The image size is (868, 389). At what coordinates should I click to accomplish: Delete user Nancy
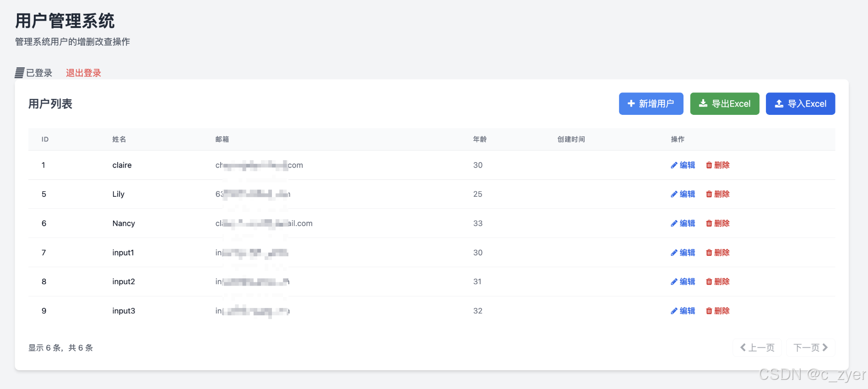pos(718,223)
